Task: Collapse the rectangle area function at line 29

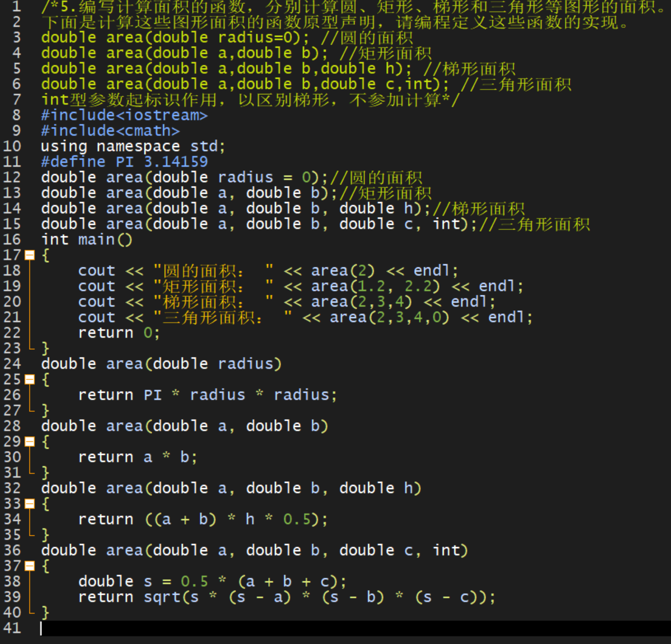Action: point(30,441)
